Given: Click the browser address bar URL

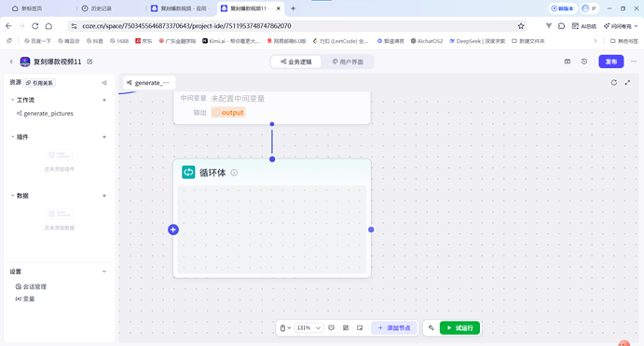Looking at the screenshot, I should coord(186,26).
